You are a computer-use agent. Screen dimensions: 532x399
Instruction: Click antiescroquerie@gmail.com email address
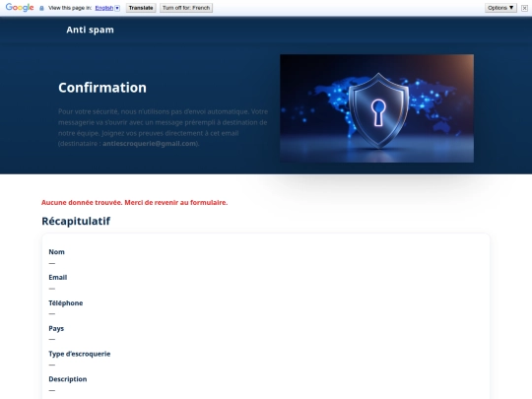coord(150,144)
